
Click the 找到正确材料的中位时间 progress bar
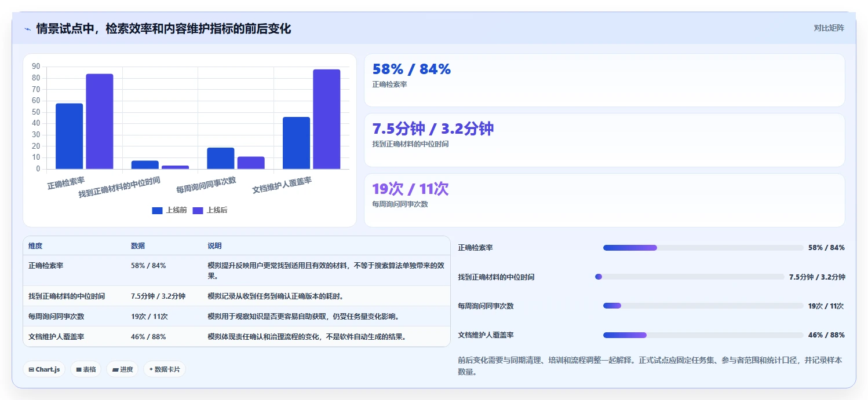coord(690,277)
